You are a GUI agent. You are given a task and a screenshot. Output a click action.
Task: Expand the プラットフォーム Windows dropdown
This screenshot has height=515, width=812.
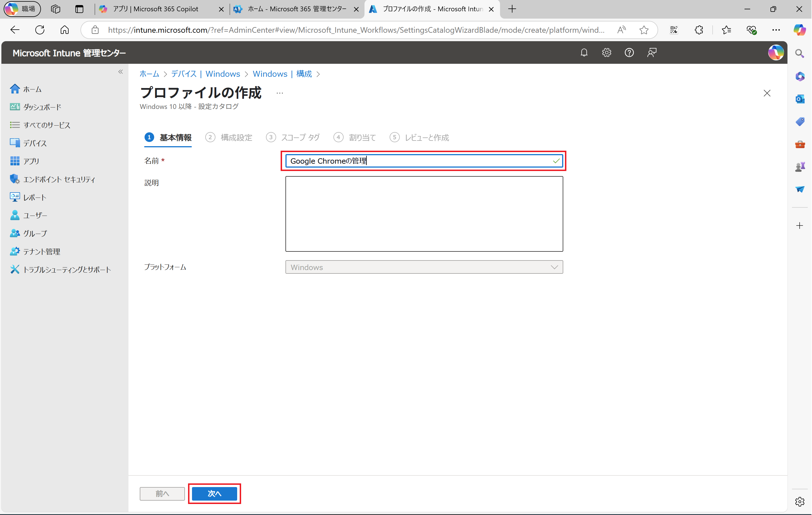point(424,267)
